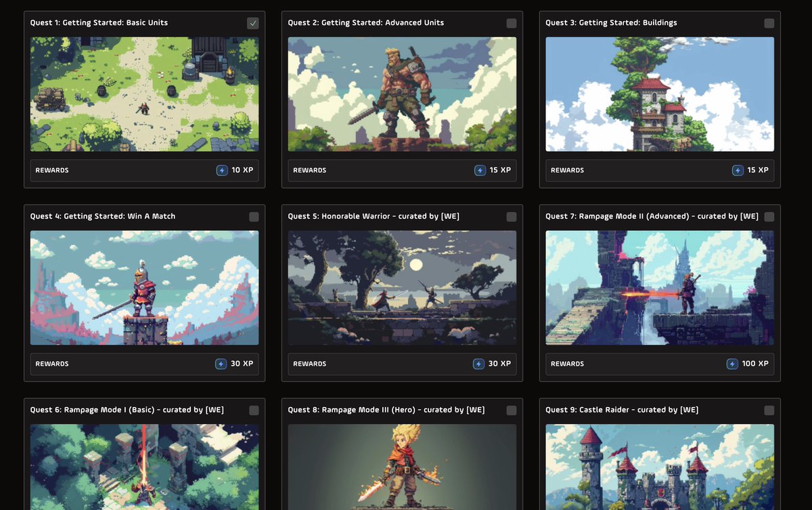Screen dimensions: 812x510
Task: Open the Quest 1 village map thumbnail
Action: [x=144, y=94]
